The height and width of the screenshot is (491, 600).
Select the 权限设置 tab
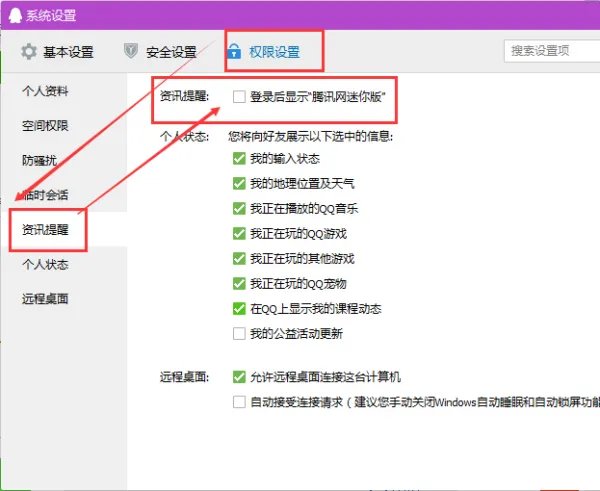264,52
